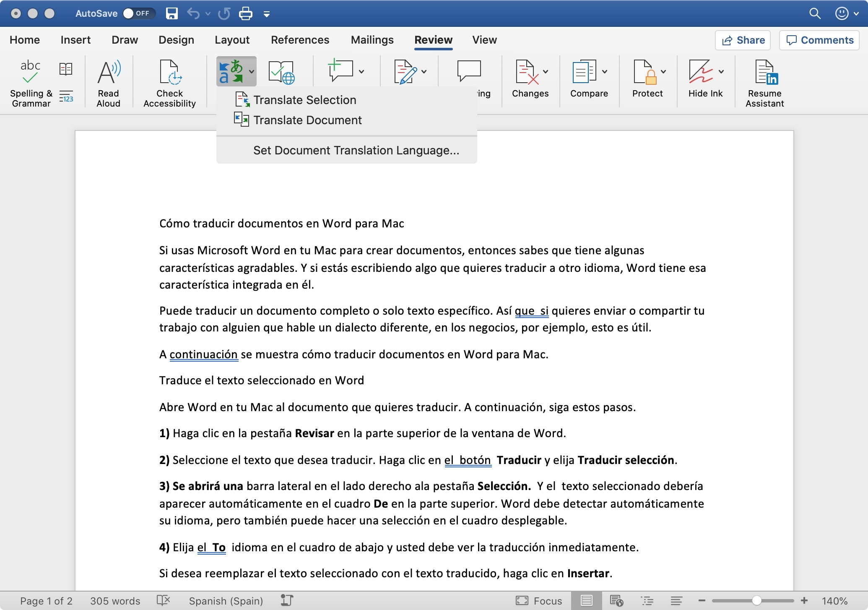The height and width of the screenshot is (610, 868).
Task: Open the Thesaurus book icon
Action: point(66,69)
